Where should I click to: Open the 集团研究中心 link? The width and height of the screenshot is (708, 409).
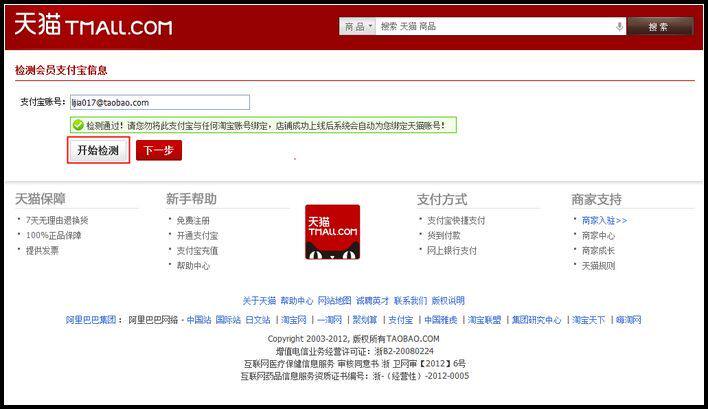[x=536, y=320]
